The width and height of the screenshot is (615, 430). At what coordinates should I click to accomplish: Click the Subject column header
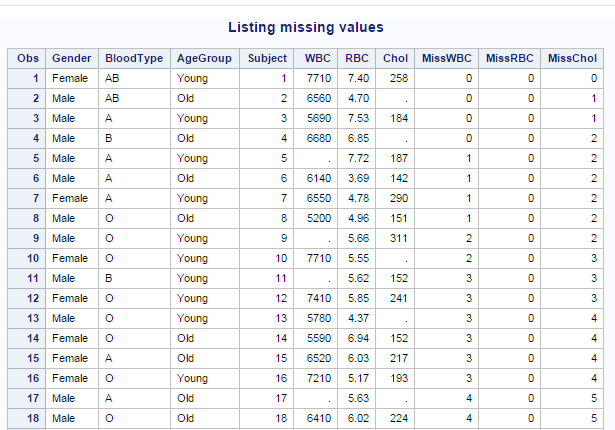(x=267, y=59)
